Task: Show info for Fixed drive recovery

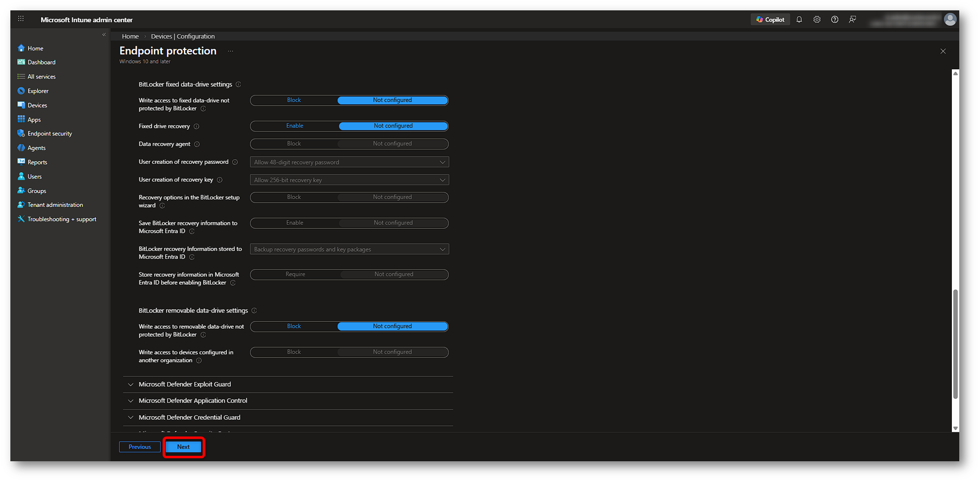Action: tap(196, 127)
